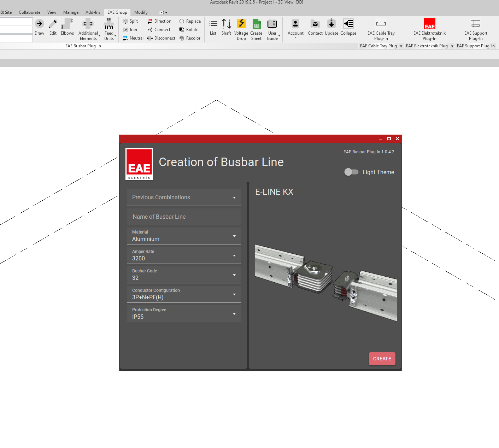This screenshot has height=448, width=499.
Task: Open Feed Units dropdown
Action: click(109, 30)
